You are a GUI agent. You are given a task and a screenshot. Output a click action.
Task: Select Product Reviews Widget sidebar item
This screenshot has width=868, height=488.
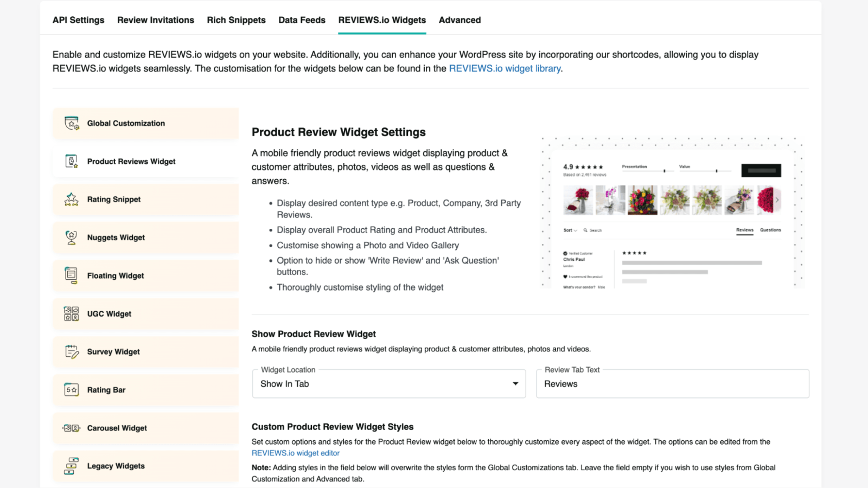(x=146, y=161)
